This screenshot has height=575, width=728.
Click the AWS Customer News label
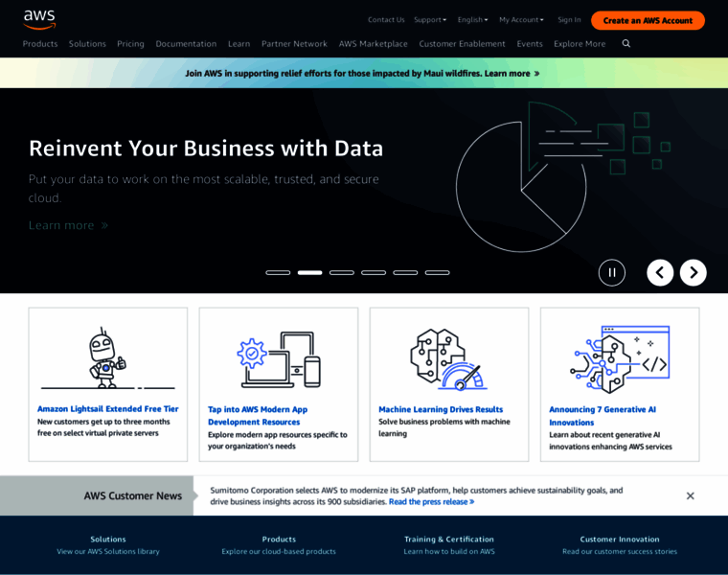coord(133,496)
